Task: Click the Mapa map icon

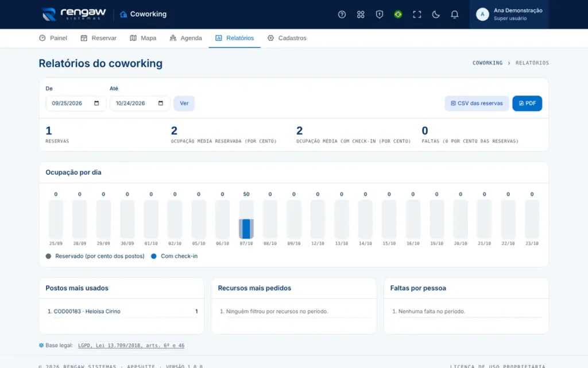Action: (133, 38)
